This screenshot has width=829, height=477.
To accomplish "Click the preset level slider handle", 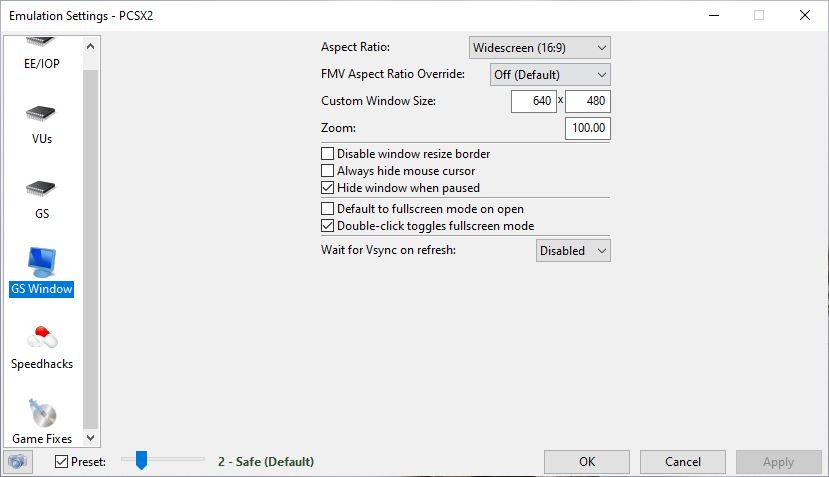I will (x=141, y=460).
